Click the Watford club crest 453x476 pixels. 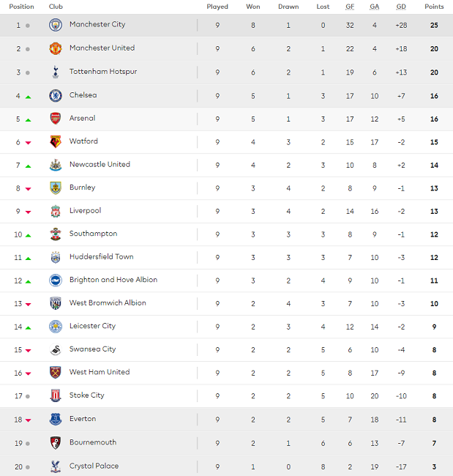[56, 141]
